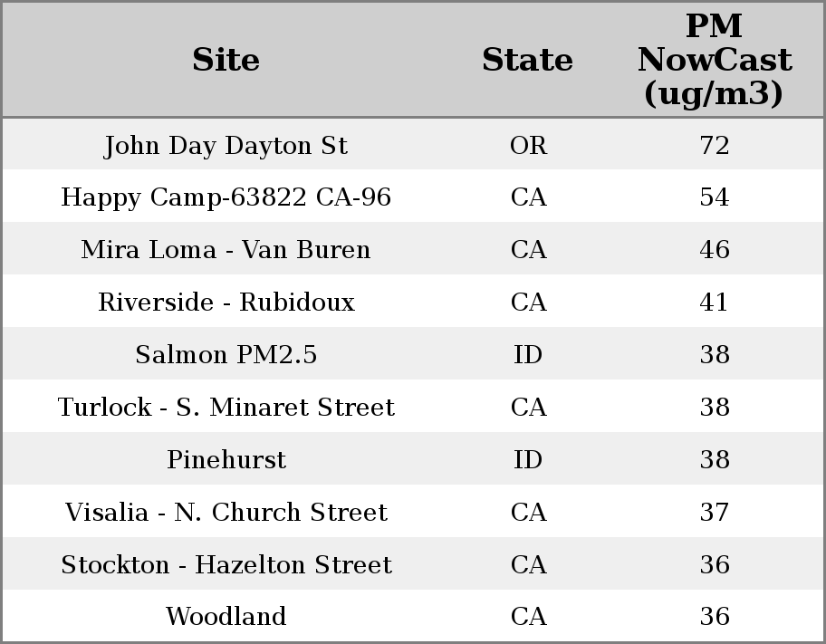This screenshot has width=826, height=644.
Task: Click the Salmon PM2.5 site name
Action: (226, 355)
